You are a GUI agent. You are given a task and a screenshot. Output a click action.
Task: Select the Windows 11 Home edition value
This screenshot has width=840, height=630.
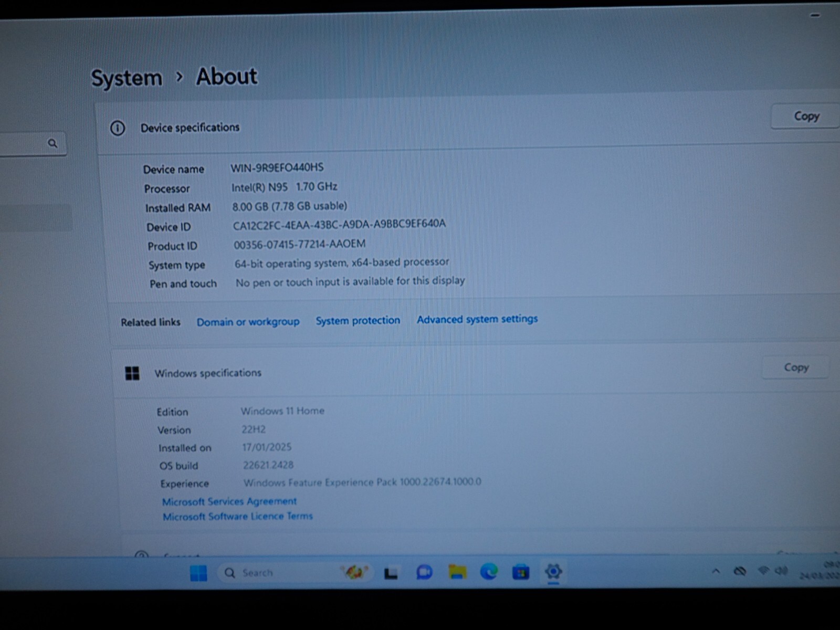[x=282, y=411]
